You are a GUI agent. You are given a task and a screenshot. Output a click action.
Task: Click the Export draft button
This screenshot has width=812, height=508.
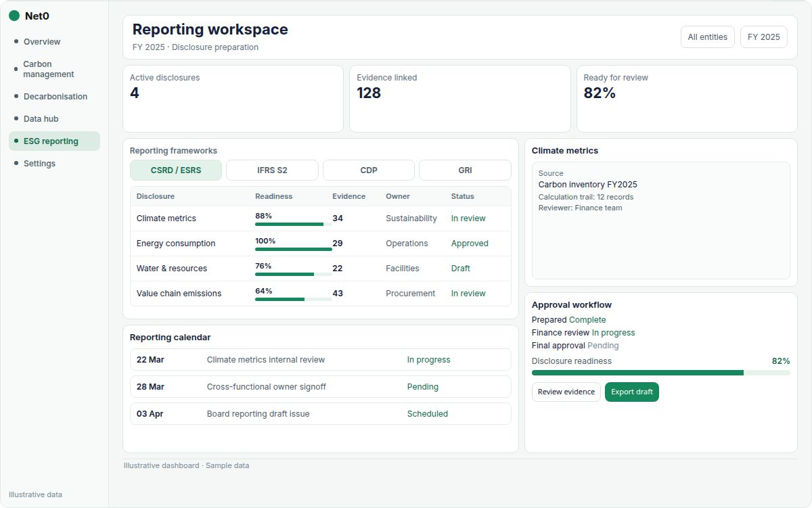[632, 392]
